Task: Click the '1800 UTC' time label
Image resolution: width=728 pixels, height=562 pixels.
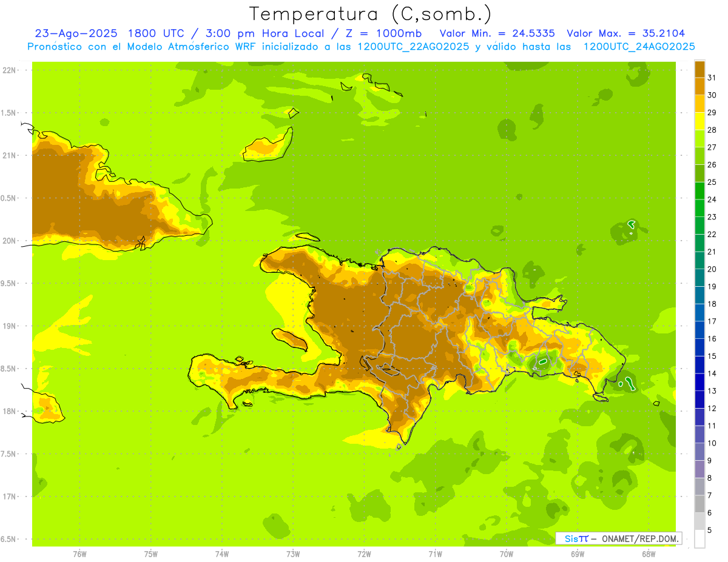Action: 157,33
